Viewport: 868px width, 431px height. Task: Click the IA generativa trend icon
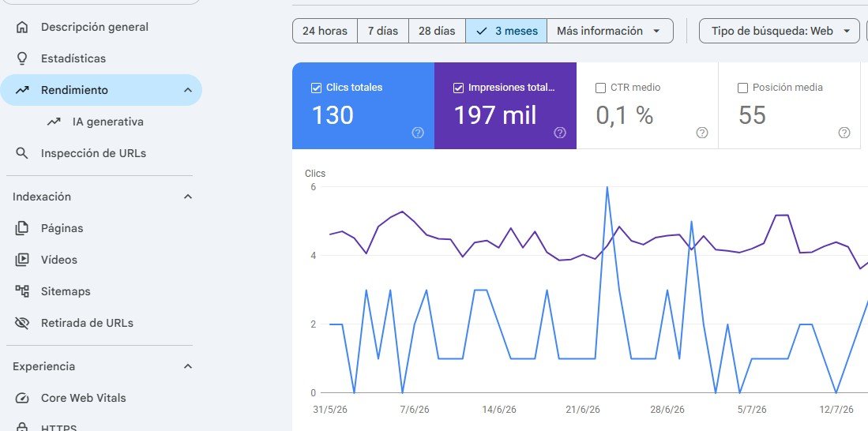54,122
